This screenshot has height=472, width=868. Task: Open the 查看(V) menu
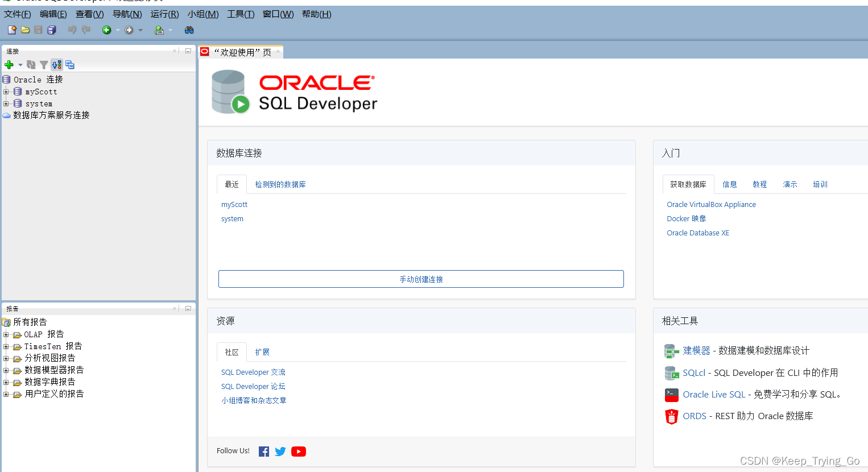90,14
